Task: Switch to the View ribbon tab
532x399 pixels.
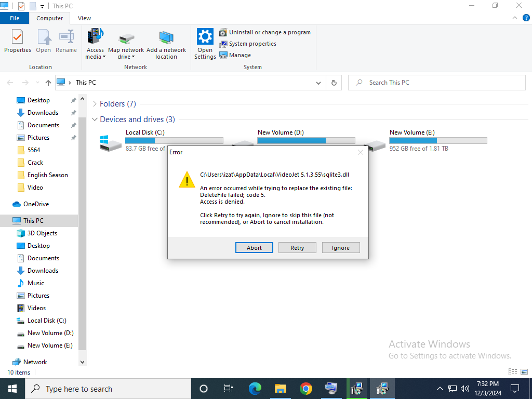Action: point(84,18)
